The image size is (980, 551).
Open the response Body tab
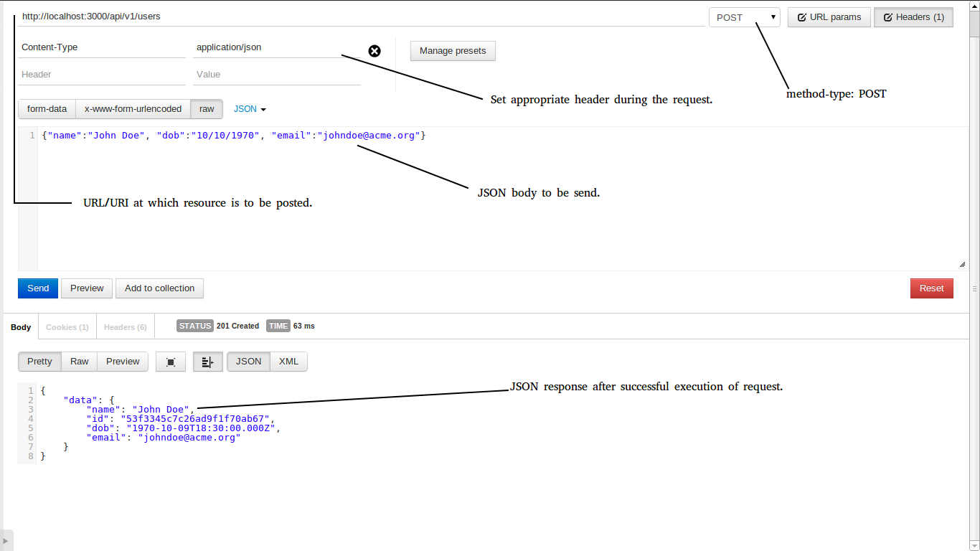[x=21, y=327]
